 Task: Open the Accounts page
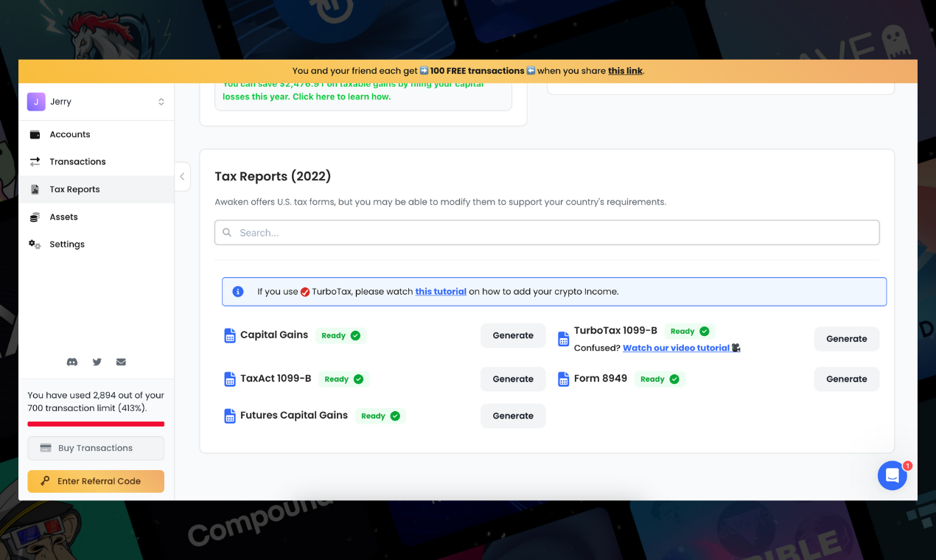pyautogui.click(x=96, y=134)
